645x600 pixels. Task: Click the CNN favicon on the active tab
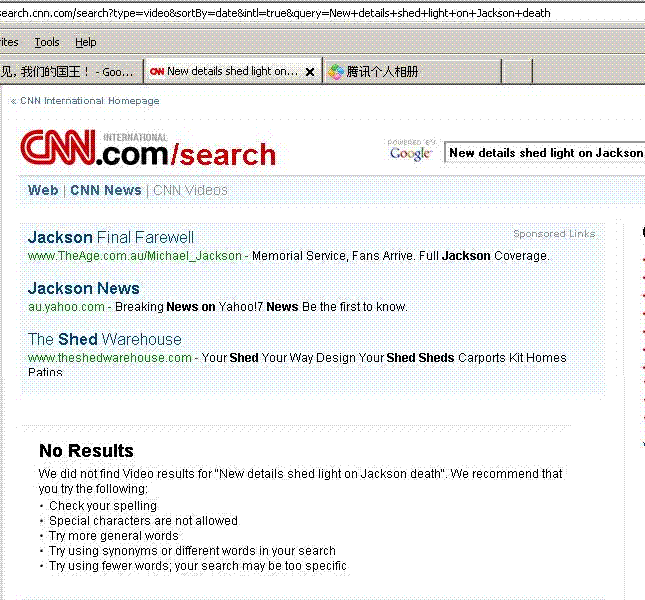click(x=157, y=72)
